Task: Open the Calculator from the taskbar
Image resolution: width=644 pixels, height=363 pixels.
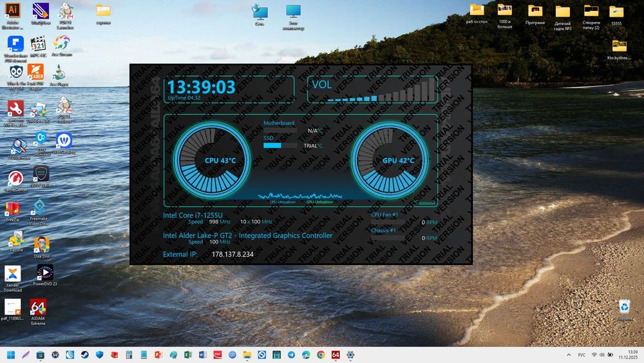Action: click(x=129, y=355)
